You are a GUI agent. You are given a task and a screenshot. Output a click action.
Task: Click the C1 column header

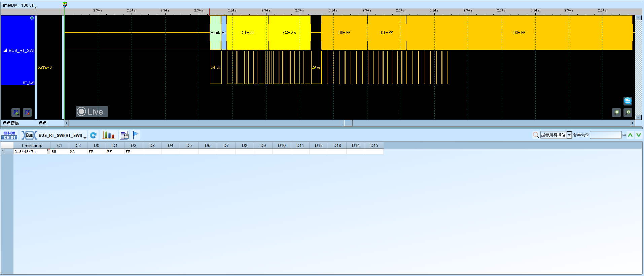point(60,146)
